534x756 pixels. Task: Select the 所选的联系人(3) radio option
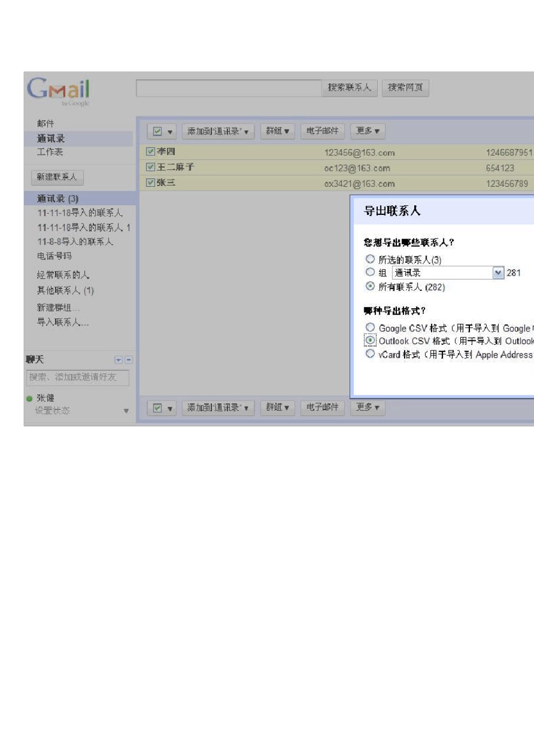370,259
